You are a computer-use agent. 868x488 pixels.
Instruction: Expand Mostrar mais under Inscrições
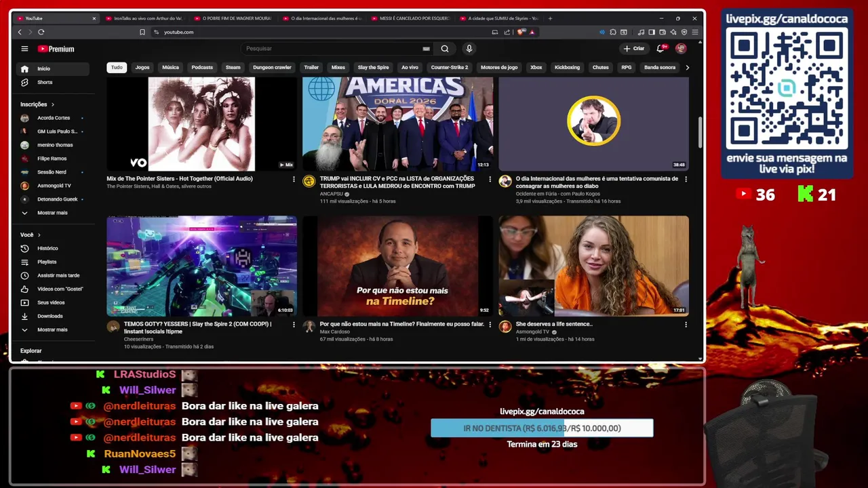[52, 213]
